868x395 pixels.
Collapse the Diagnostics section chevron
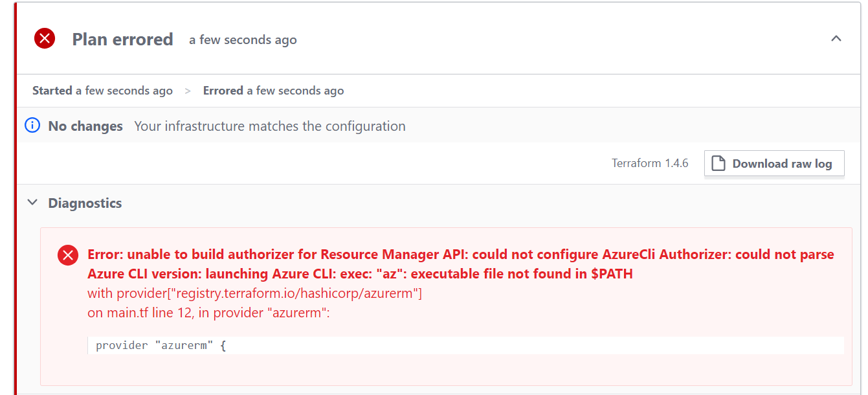32,203
